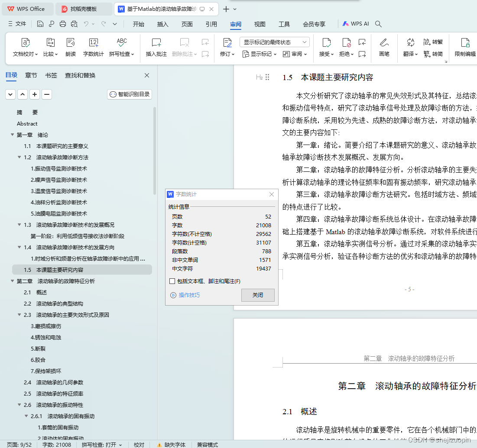Click the 智能识别目录 button

point(130,94)
